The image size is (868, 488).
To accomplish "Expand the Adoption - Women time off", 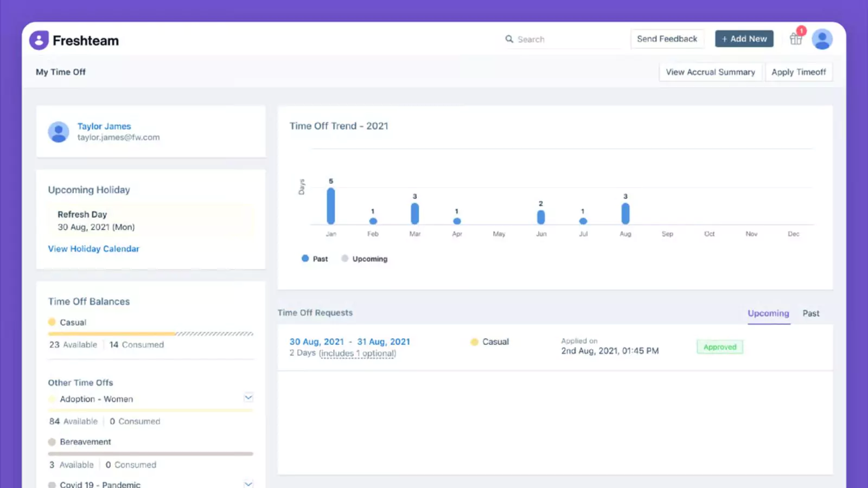I will (x=248, y=397).
